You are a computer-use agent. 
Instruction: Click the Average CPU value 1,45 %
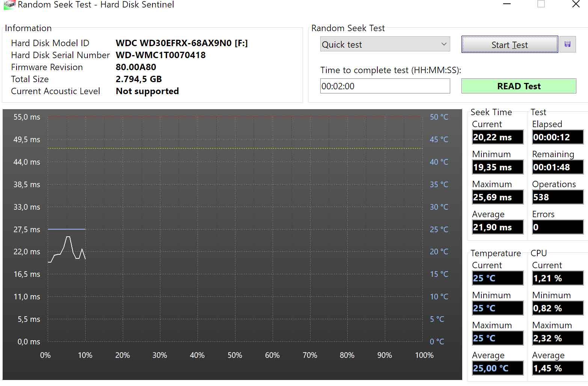coord(558,368)
